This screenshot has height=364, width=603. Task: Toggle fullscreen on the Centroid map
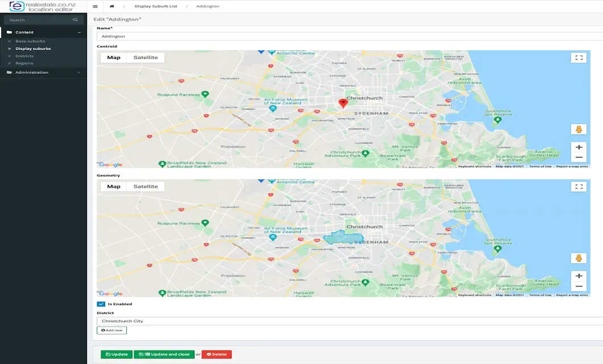(x=579, y=57)
